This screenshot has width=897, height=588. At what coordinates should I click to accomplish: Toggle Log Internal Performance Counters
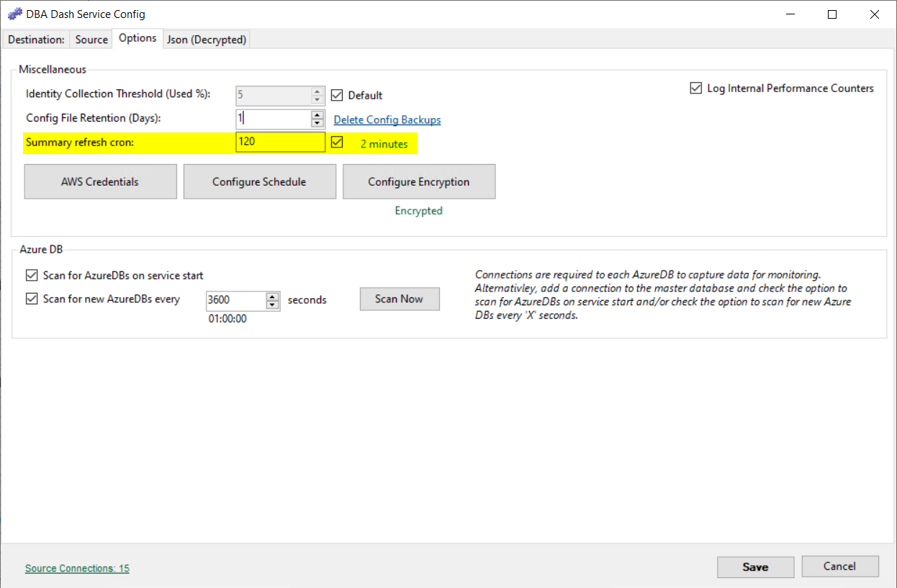[696, 88]
